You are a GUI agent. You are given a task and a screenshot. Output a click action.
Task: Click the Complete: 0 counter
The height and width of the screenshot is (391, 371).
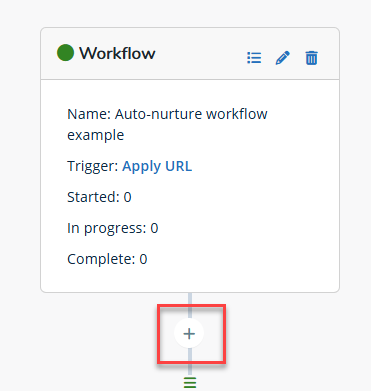tap(107, 259)
